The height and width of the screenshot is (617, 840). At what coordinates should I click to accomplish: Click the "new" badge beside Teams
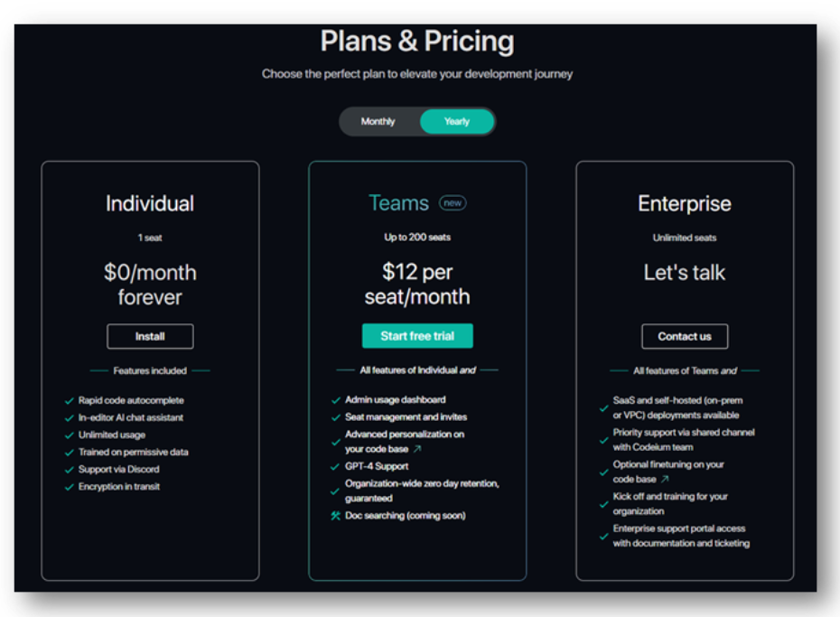pyautogui.click(x=453, y=203)
